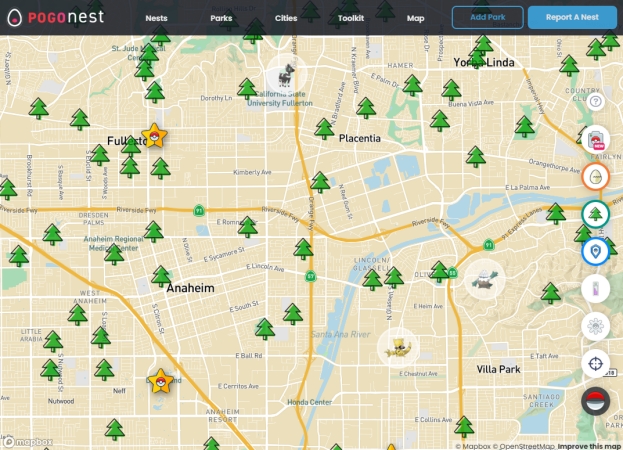Click the Pokeball button at bottom right
Viewport: 623px width, 450px height.
point(595,401)
